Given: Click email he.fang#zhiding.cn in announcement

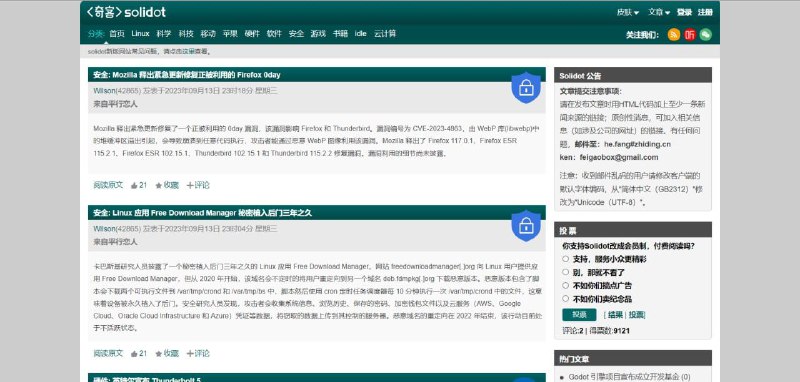Looking at the screenshot, I should (637, 144).
